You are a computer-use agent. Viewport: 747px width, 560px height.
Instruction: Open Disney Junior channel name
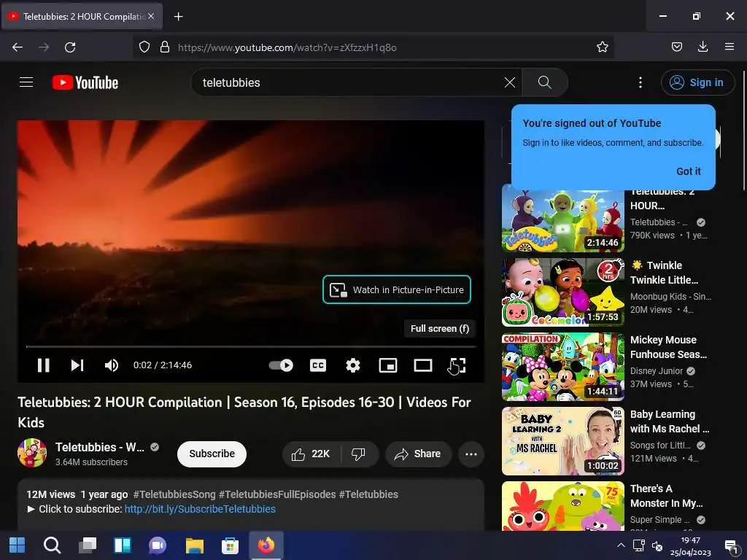tap(657, 371)
